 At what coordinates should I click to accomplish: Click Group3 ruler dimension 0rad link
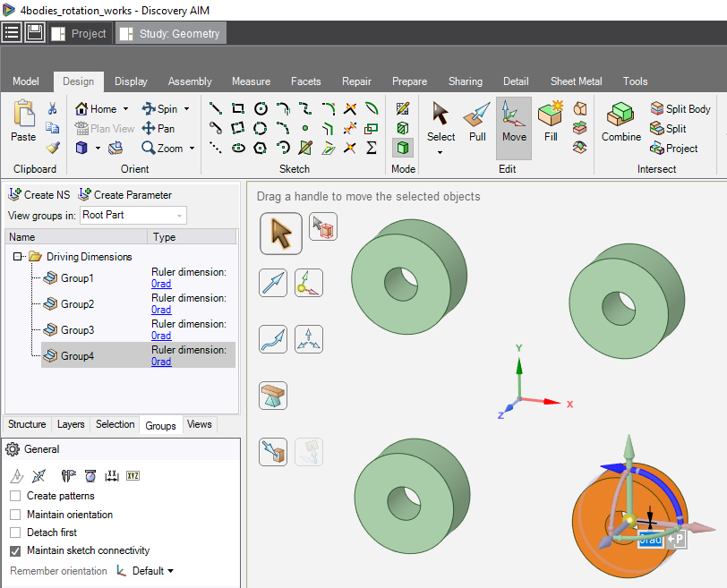pyautogui.click(x=161, y=336)
